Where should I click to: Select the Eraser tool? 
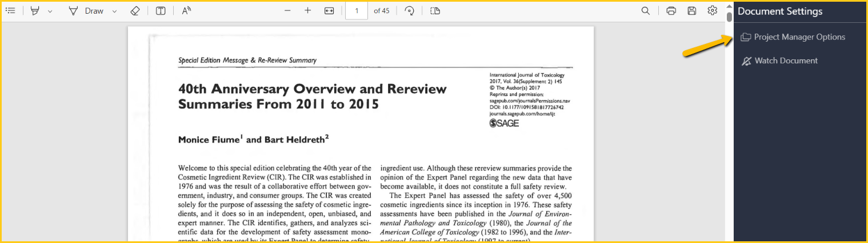click(135, 11)
